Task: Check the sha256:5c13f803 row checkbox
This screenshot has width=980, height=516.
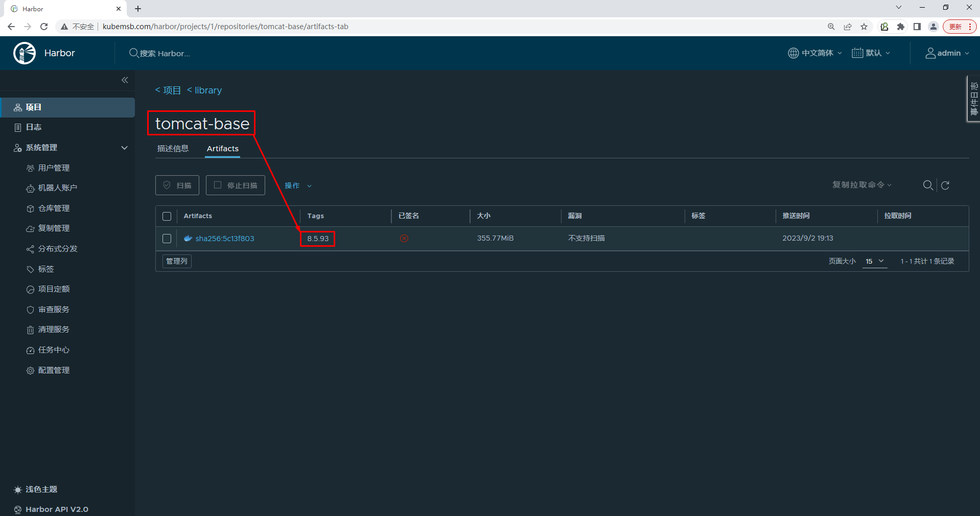Action: click(x=167, y=239)
